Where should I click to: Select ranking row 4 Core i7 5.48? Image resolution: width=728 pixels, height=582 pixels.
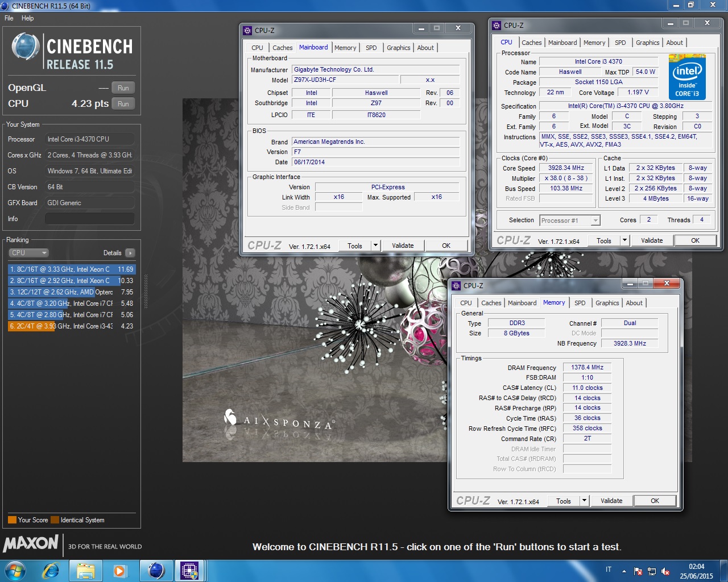(x=72, y=304)
